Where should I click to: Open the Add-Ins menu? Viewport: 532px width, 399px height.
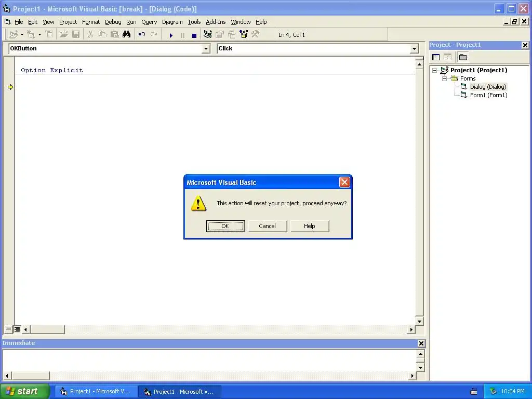click(216, 22)
